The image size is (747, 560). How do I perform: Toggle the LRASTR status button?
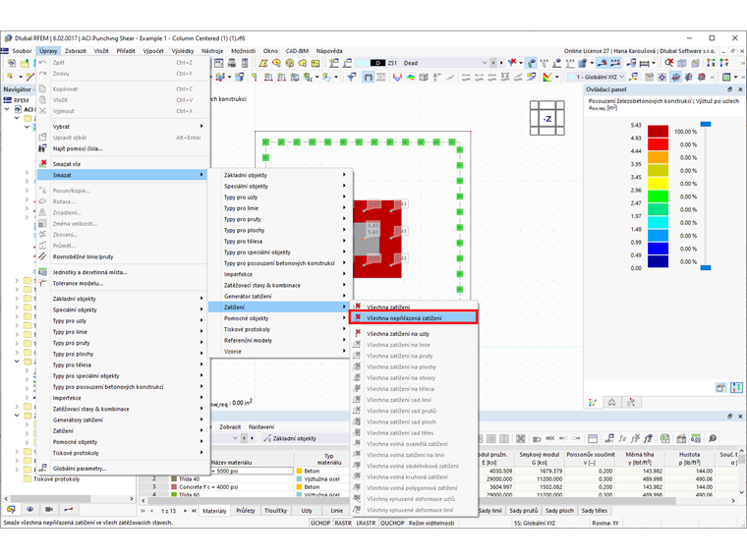(366, 523)
